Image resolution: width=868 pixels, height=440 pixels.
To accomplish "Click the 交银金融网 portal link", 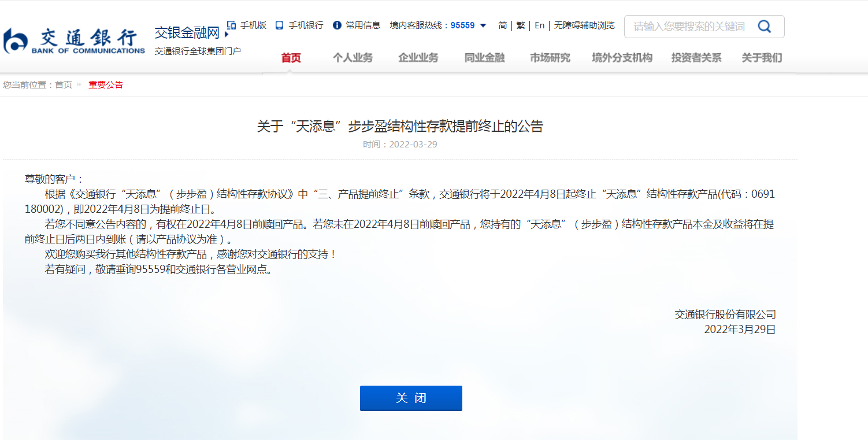I will point(187,33).
